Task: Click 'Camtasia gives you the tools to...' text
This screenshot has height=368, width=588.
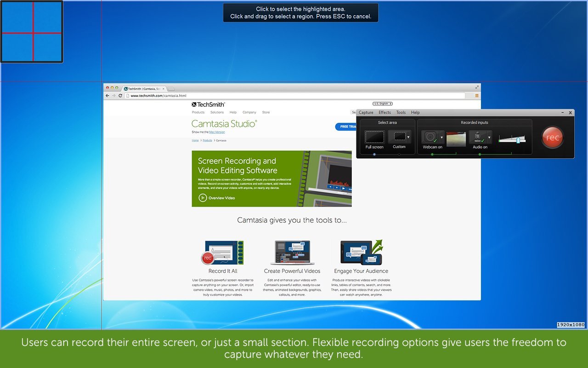Action: (x=292, y=220)
